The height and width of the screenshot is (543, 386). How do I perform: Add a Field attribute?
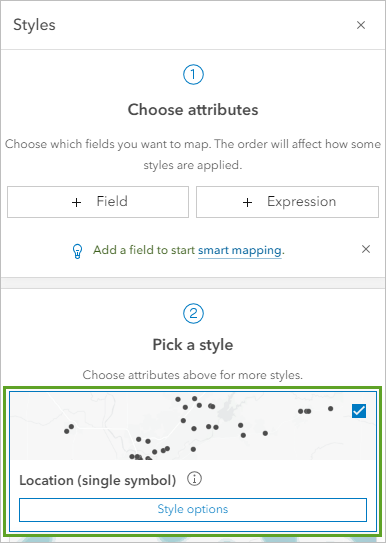(98, 202)
